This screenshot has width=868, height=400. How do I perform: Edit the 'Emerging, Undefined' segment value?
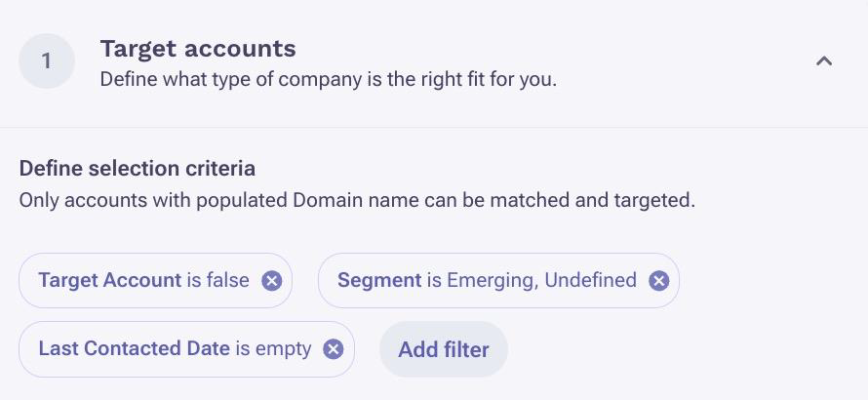541,280
